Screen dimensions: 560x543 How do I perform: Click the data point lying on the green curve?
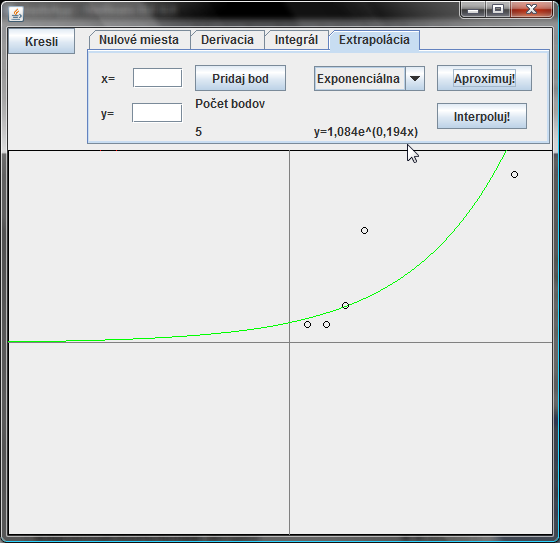click(x=345, y=305)
